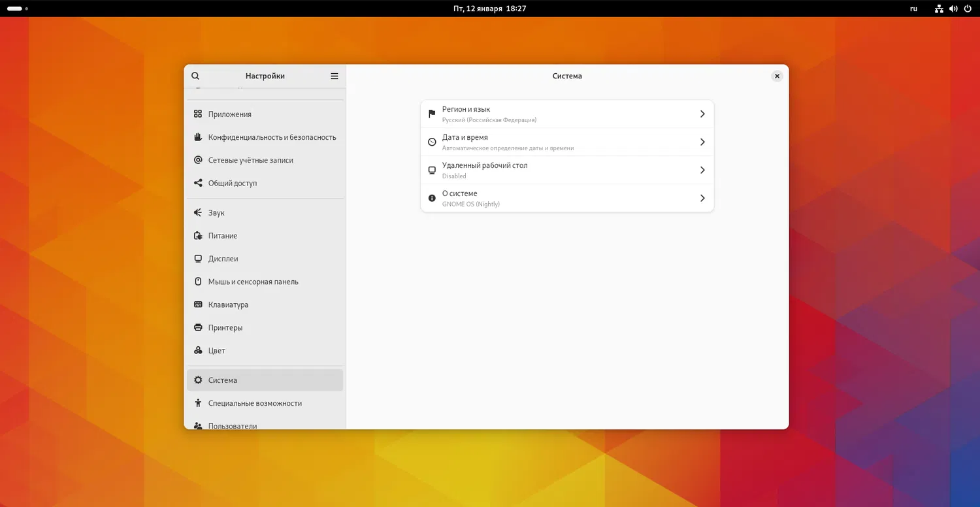This screenshot has width=980, height=507.
Task: Select Клавиатура in the sidebar
Action: pos(265,304)
